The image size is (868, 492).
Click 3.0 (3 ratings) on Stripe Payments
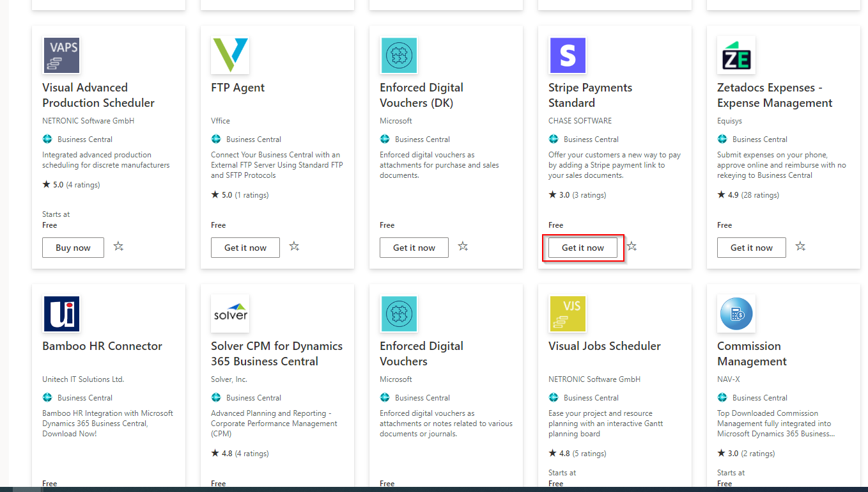coord(577,195)
